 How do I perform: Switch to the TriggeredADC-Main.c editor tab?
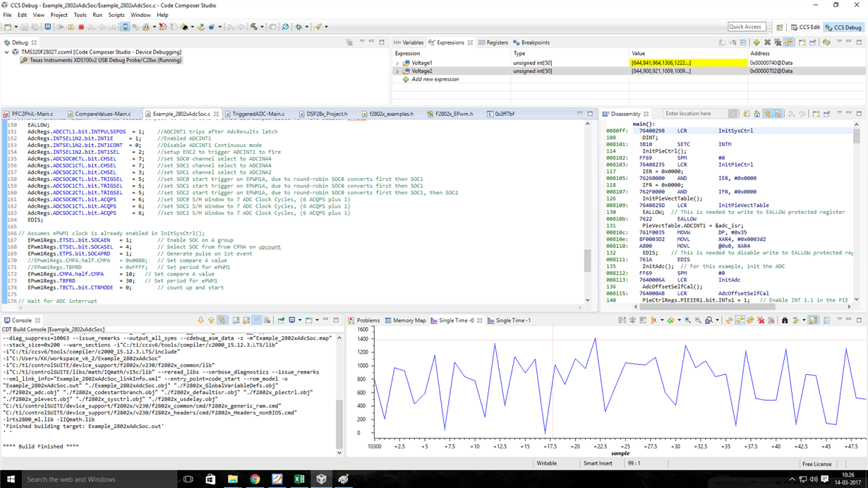point(258,114)
